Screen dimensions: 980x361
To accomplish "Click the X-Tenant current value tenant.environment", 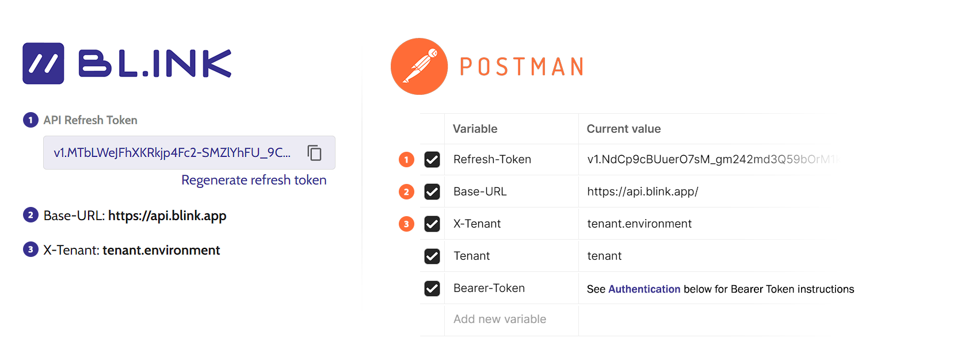I will coord(639,224).
